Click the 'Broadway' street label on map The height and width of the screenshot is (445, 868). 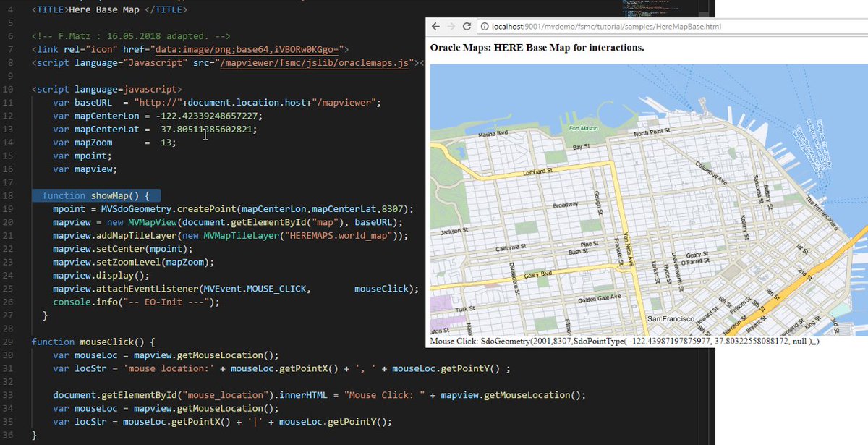click(x=565, y=205)
